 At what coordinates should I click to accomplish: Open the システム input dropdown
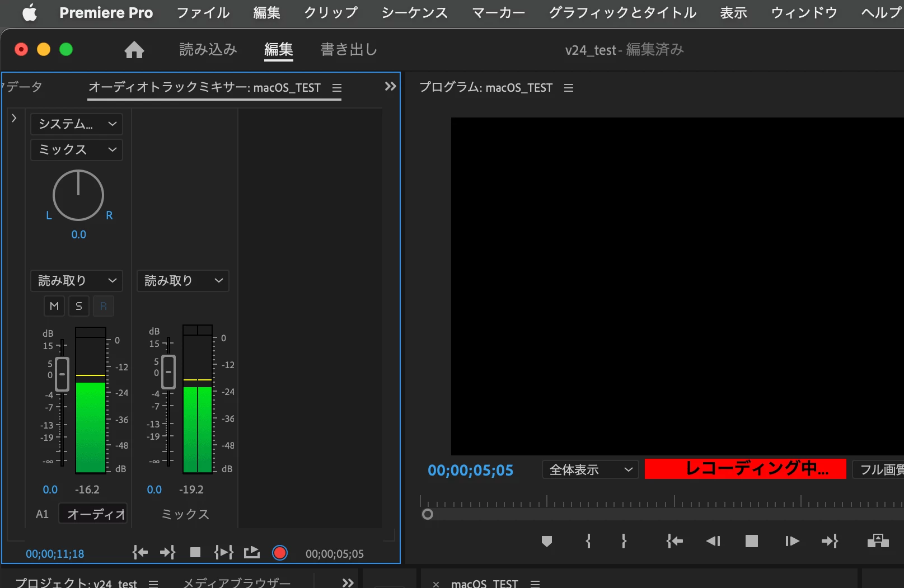tap(77, 124)
